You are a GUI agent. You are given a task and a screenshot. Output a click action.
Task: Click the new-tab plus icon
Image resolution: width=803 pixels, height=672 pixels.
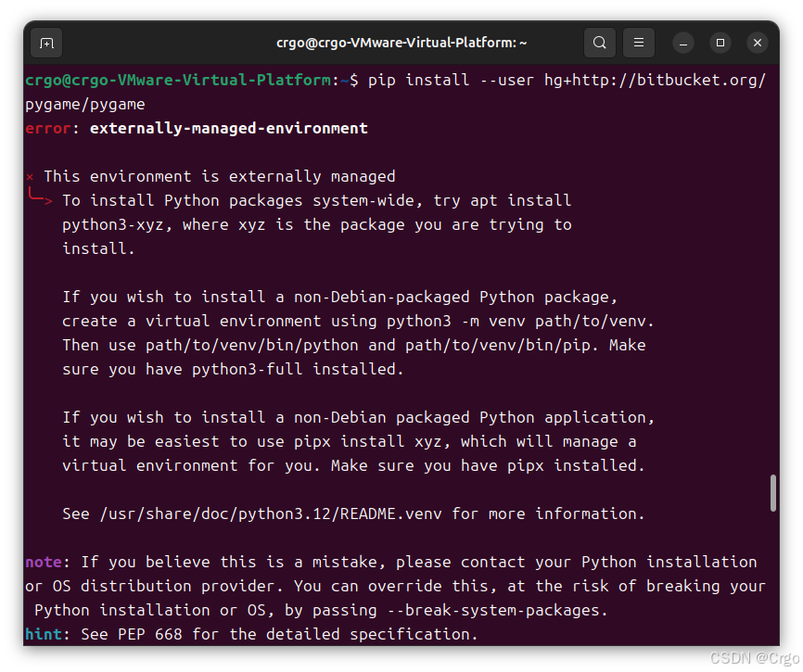point(46,43)
